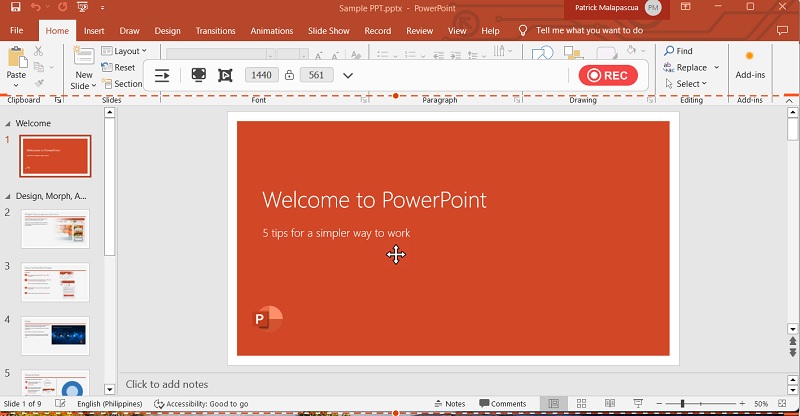Open the Record tab
The image size is (800, 416).
coord(378,31)
